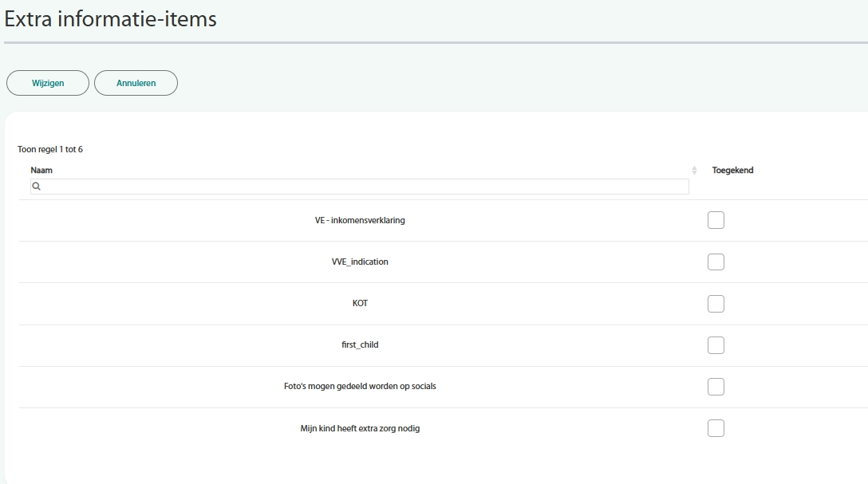This screenshot has height=484, width=868.
Task: Click the Wijzigen button
Action: [48, 83]
